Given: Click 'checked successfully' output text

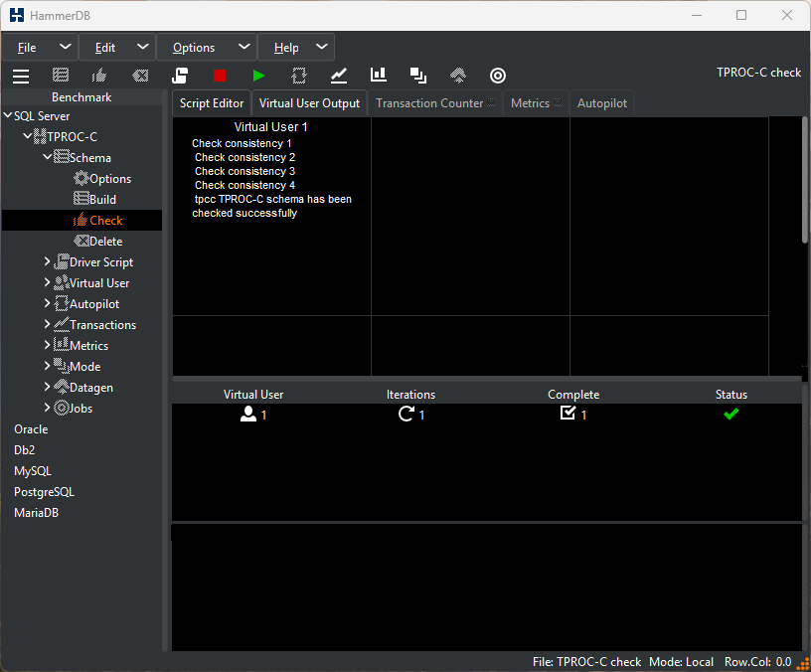Looking at the screenshot, I should click(x=244, y=213).
